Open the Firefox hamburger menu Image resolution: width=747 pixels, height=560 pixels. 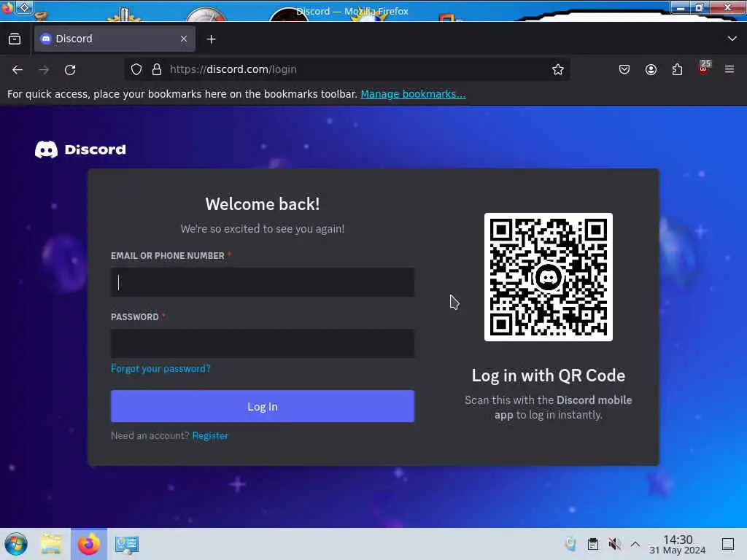[729, 69]
